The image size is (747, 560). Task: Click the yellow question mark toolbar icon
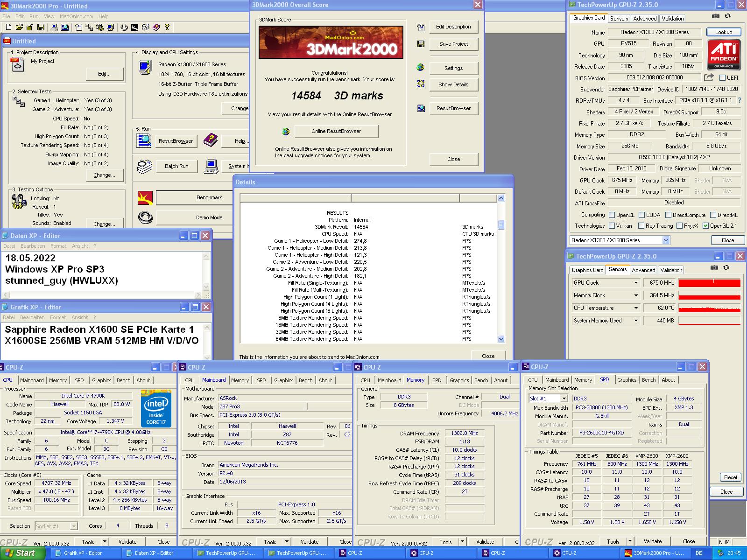[x=167, y=28]
